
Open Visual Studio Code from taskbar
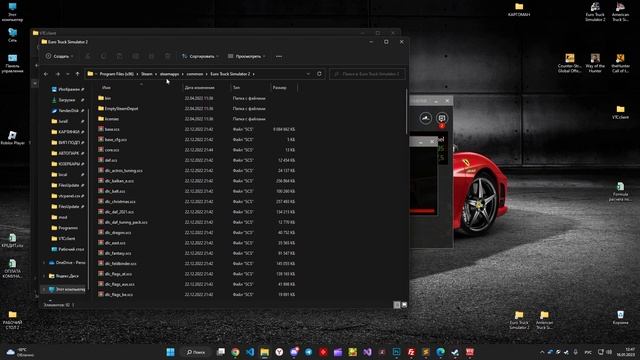click(250, 352)
